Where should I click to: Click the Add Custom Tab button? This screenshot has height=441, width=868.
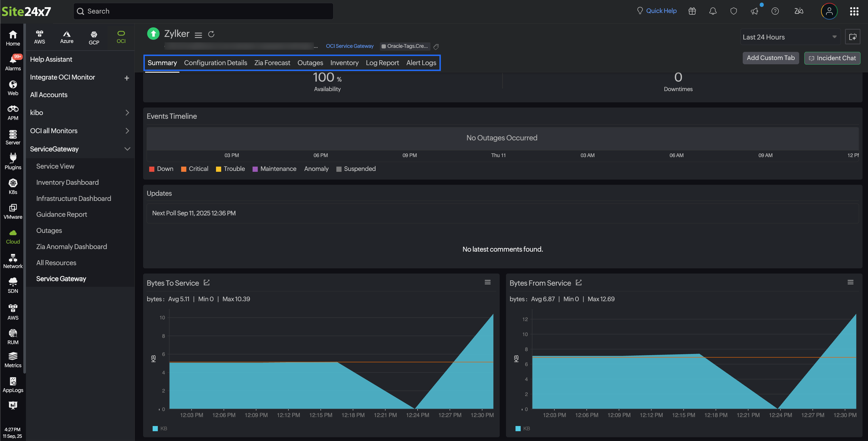point(770,58)
